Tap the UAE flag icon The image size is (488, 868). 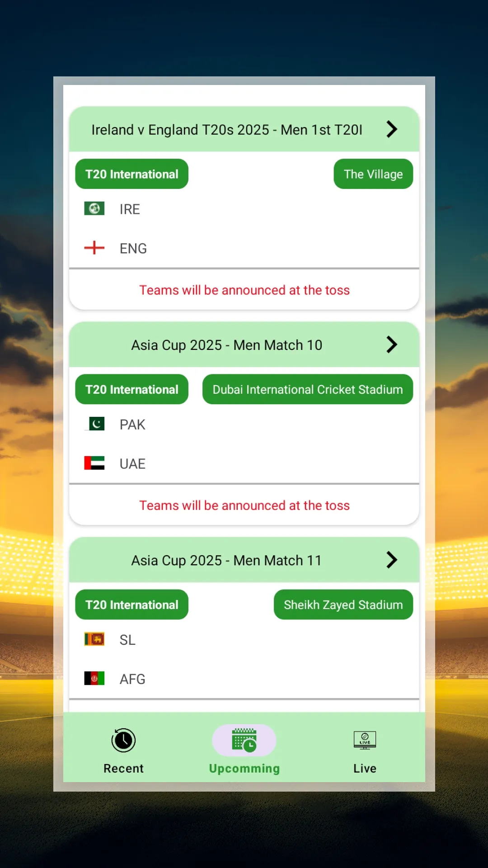pyautogui.click(x=94, y=463)
